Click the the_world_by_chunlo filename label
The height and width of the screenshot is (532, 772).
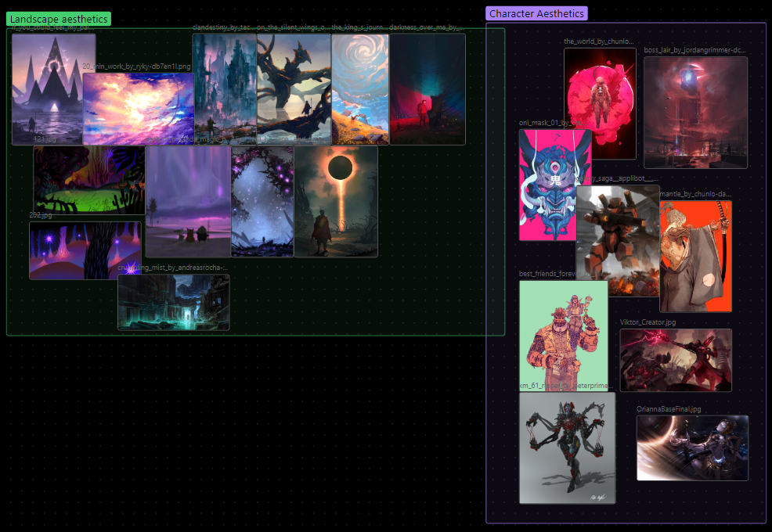(599, 41)
